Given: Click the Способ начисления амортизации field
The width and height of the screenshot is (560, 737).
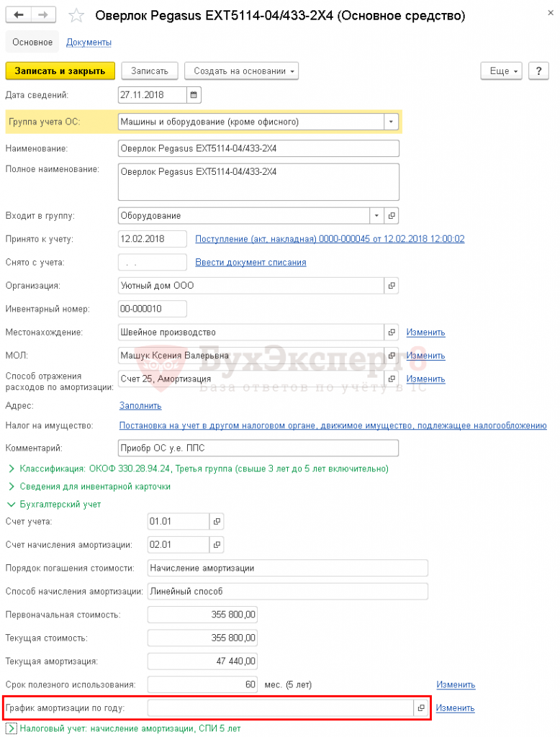Looking at the screenshot, I should pos(288,592).
